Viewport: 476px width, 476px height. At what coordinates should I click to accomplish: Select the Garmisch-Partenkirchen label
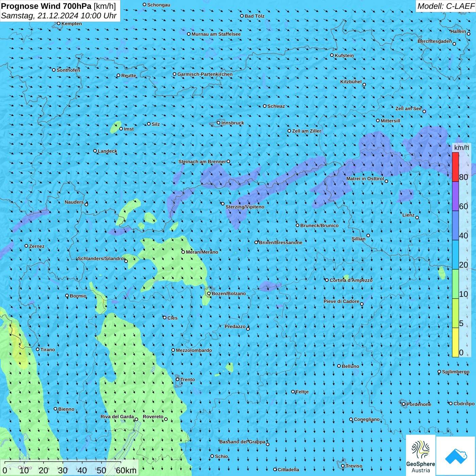(x=205, y=74)
